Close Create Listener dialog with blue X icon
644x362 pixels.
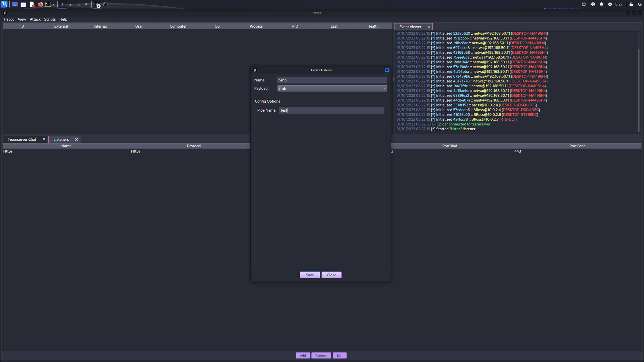(x=387, y=70)
